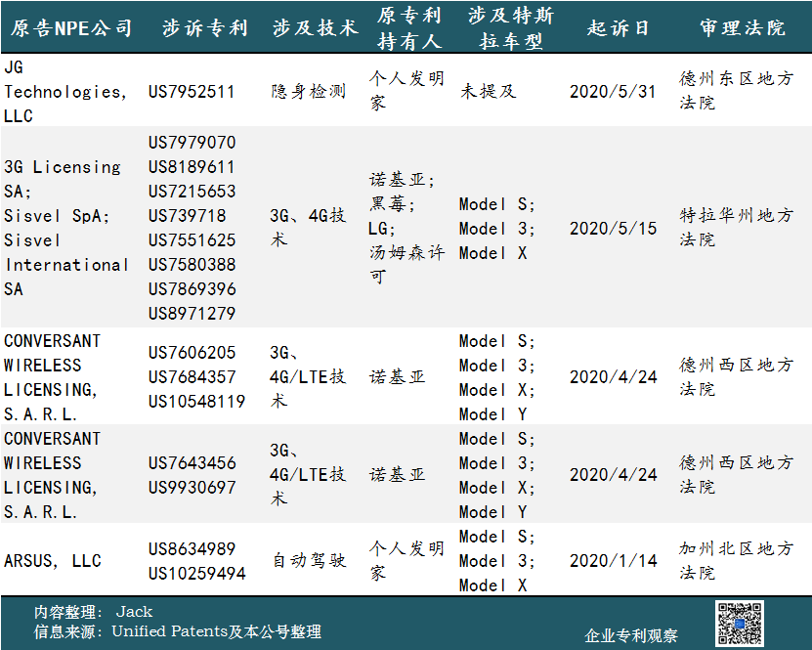Click the 隐身检测 technology cell
Image resolution: width=812 pixels, height=650 pixels.
tap(309, 92)
